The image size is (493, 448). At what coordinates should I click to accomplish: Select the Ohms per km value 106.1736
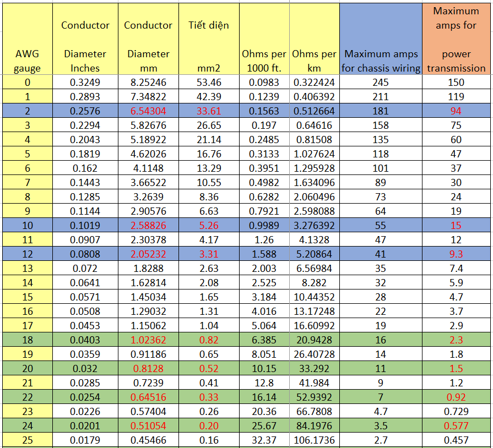pos(315,440)
